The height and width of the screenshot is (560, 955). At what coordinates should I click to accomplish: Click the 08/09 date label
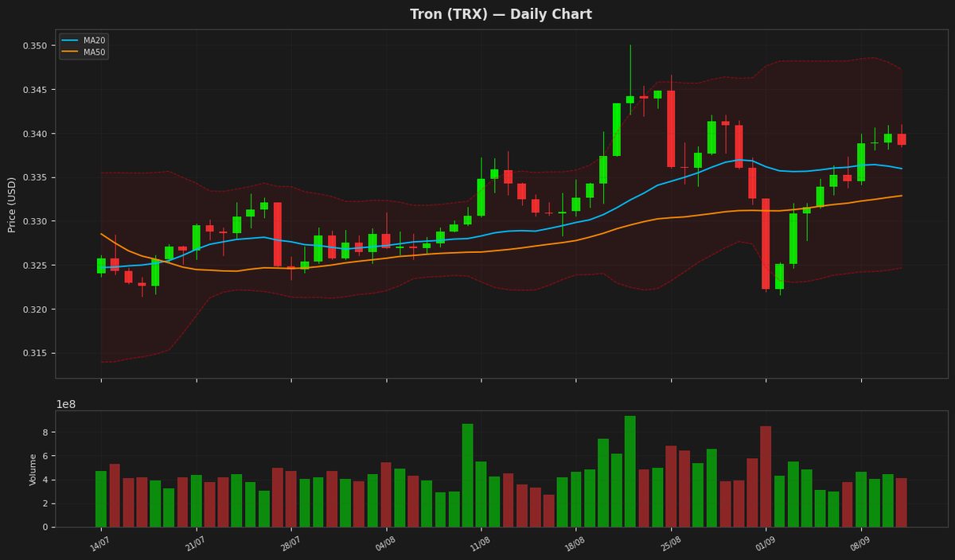(859, 542)
